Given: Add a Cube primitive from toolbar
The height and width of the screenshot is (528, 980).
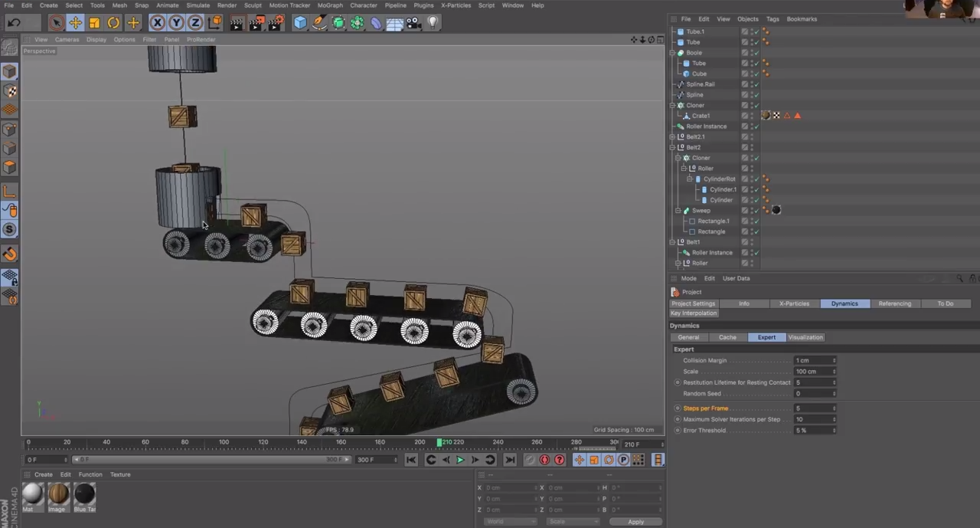Looking at the screenshot, I should pyautogui.click(x=300, y=23).
